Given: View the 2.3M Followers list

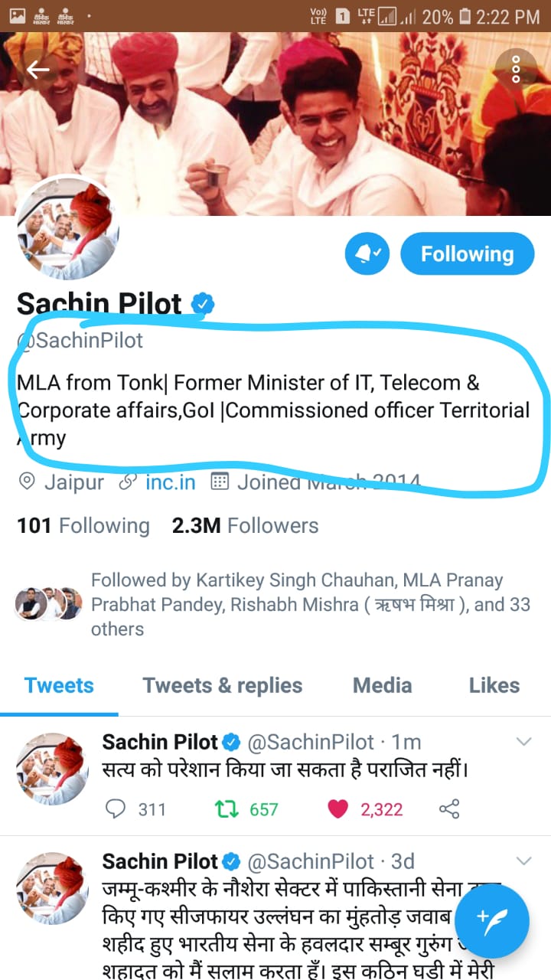Looking at the screenshot, I should tap(245, 526).
